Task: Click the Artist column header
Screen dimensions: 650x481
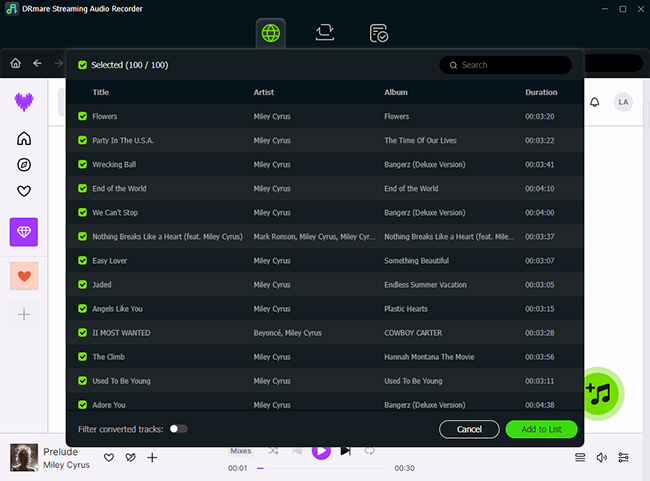Action: click(x=264, y=92)
